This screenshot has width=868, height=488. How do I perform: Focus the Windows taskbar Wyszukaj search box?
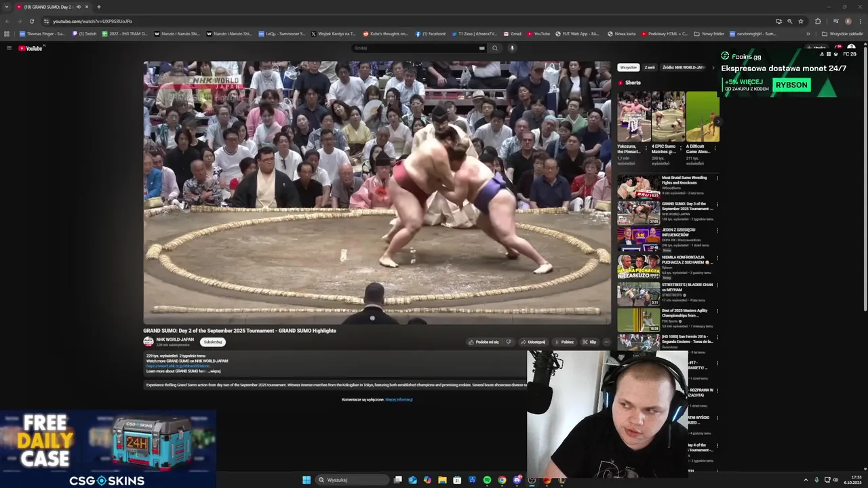353,480
